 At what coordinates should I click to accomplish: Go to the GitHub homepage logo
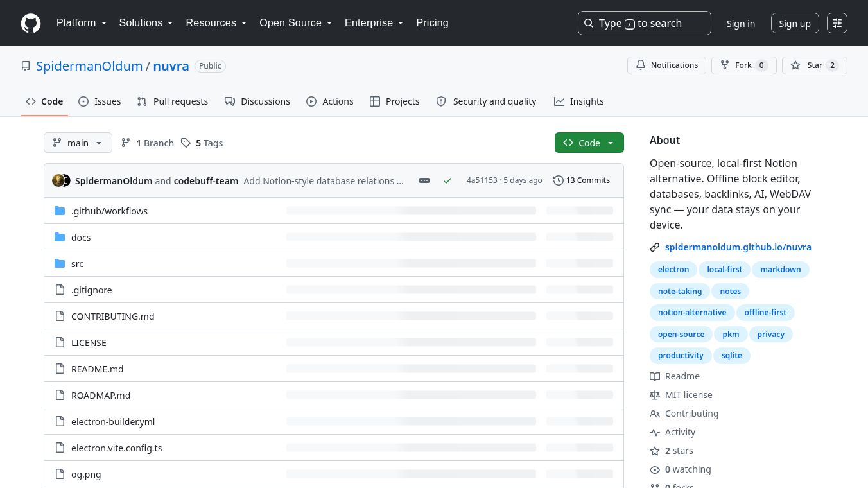(x=31, y=23)
